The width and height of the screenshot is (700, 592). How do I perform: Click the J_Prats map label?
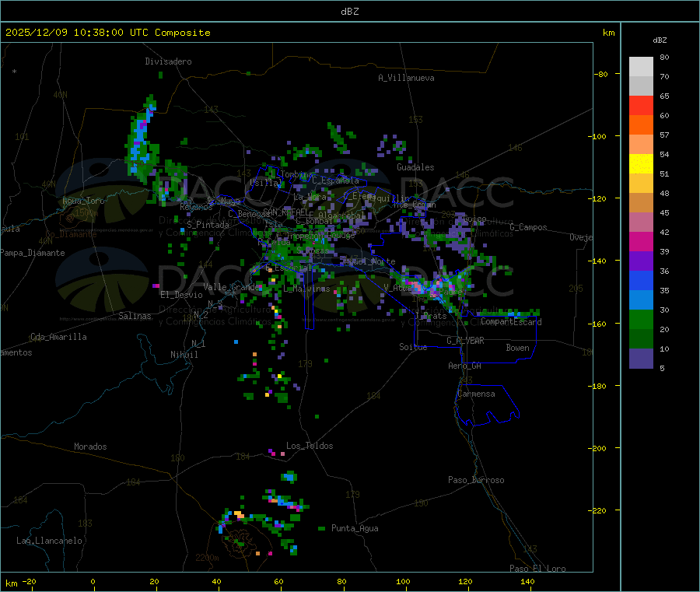coord(430,316)
